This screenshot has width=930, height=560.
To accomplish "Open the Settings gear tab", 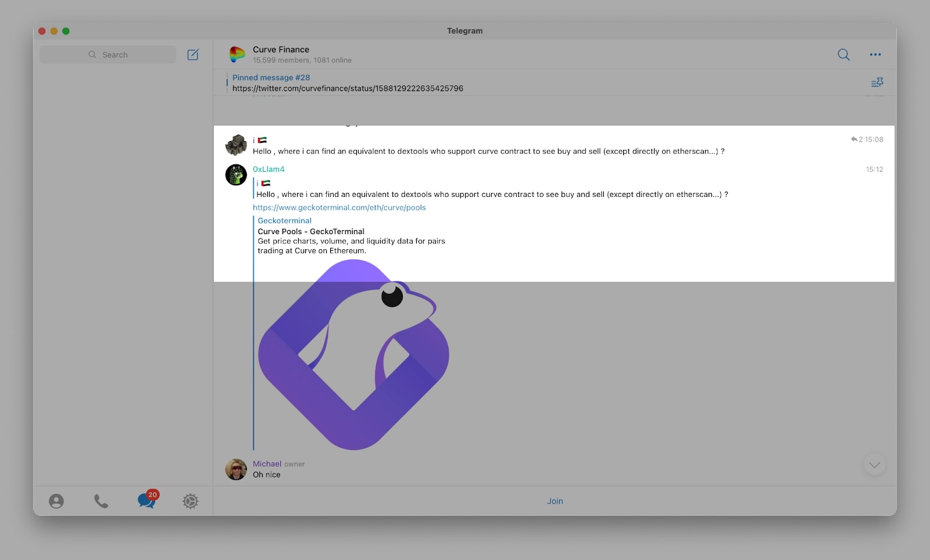I will [x=191, y=501].
